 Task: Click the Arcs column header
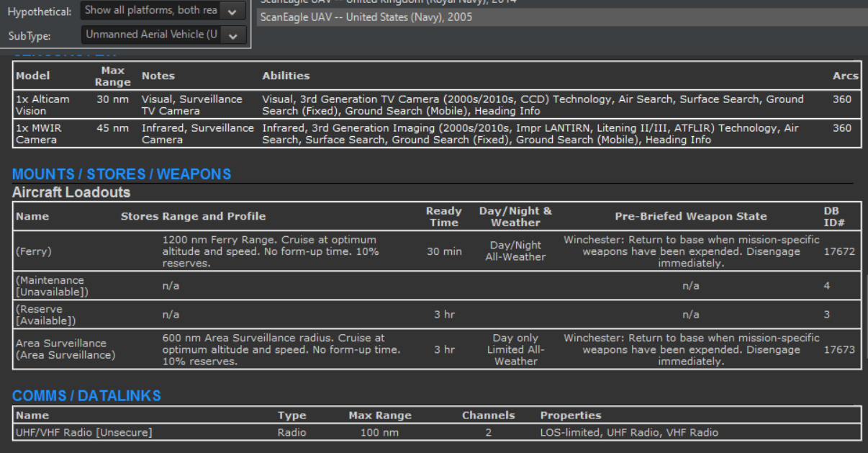click(x=846, y=76)
